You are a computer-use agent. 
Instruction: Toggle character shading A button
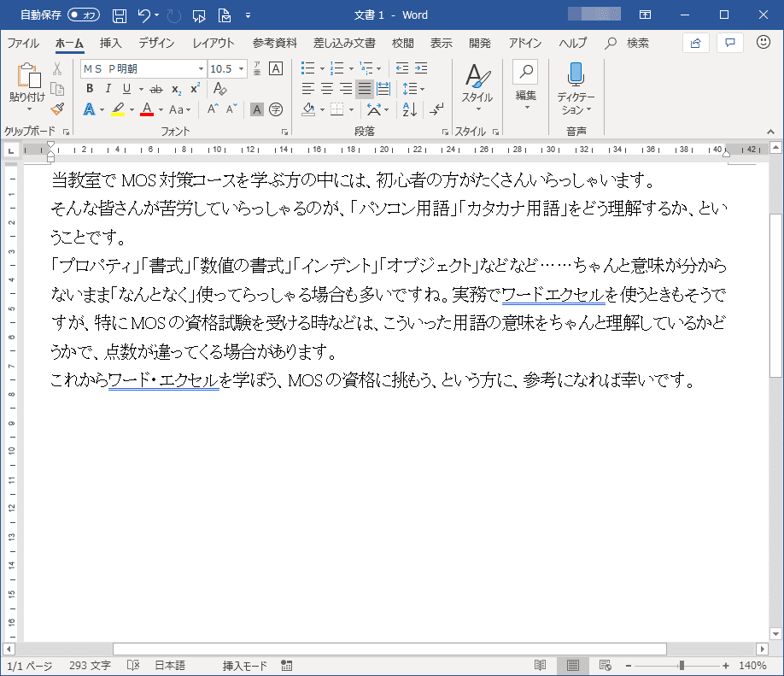[x=257, y=109]
